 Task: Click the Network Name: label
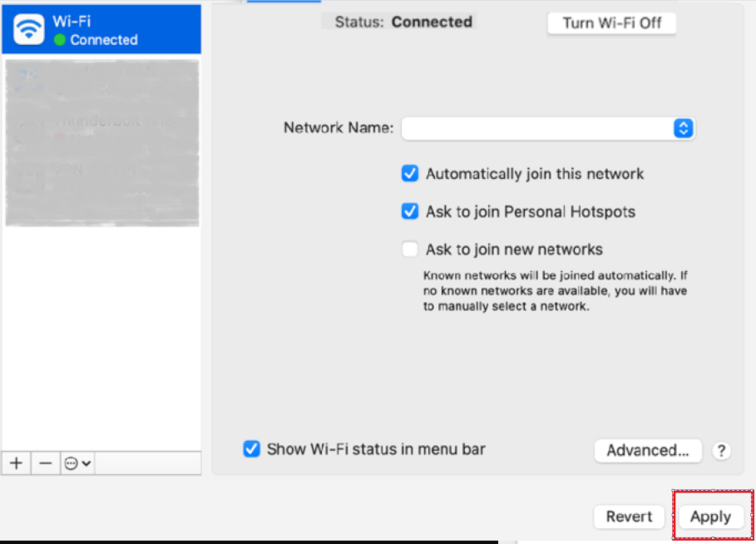[338, 128]
